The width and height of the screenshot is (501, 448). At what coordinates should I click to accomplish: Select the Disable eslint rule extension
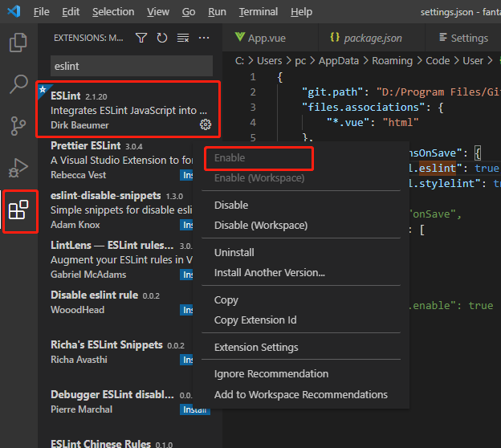115,303
